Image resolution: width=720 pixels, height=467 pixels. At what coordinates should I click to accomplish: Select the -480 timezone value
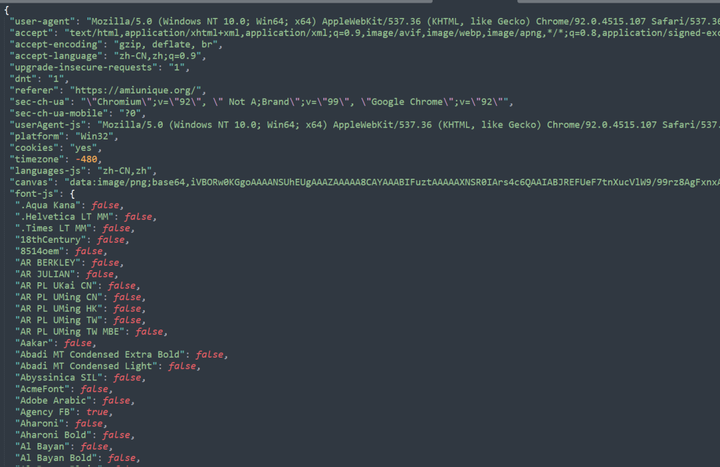coord(86,159)
